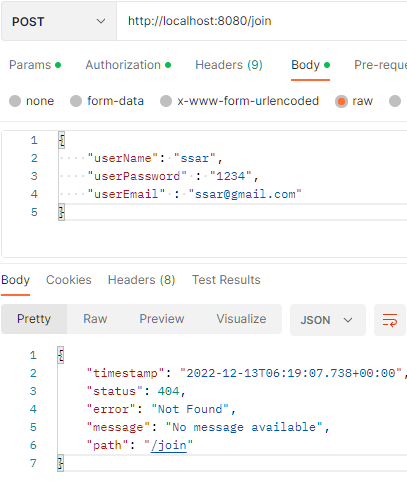Select the raw body radio button
The height and width of the screenshot is (495, 407).
341,101
